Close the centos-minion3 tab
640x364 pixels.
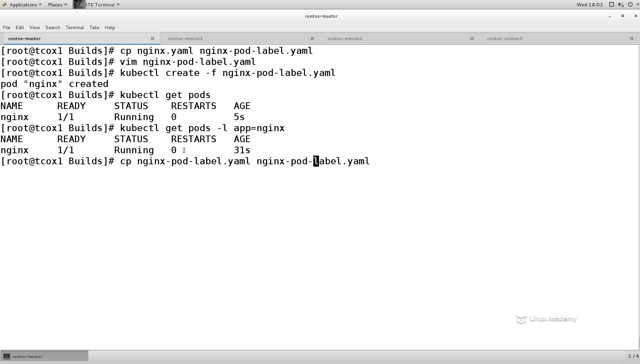pos(632,38)
